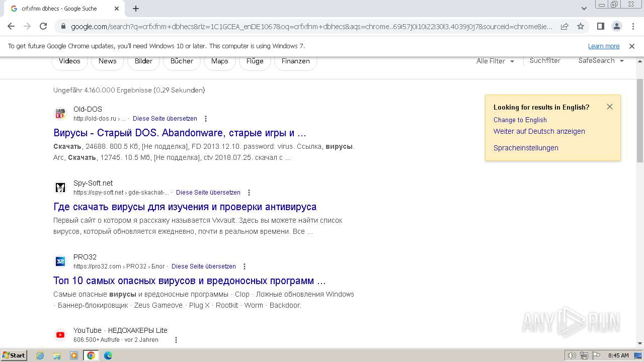Translate the Old-DOS page via Diese Seite übersetzen
Image resolution: width=644 pixels, height=362 pixels.
pos(165,119)
